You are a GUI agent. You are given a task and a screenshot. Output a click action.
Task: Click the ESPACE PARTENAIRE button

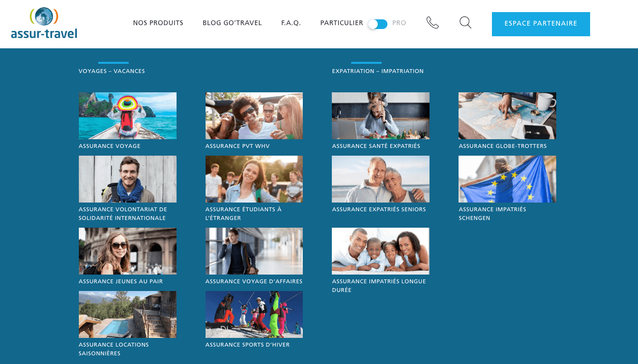(x=540, y=23)
